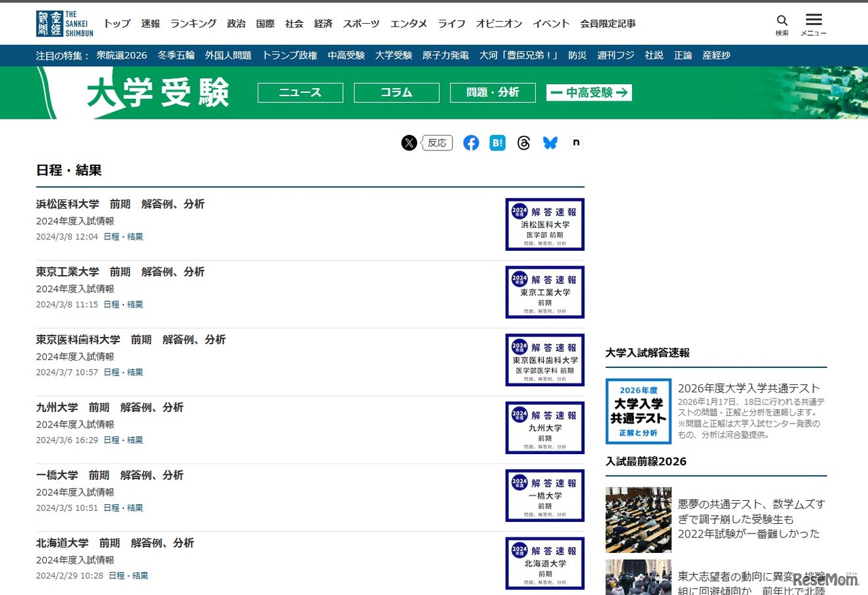Click the Sankei Shimbun logo

click(x=64, y=22)
